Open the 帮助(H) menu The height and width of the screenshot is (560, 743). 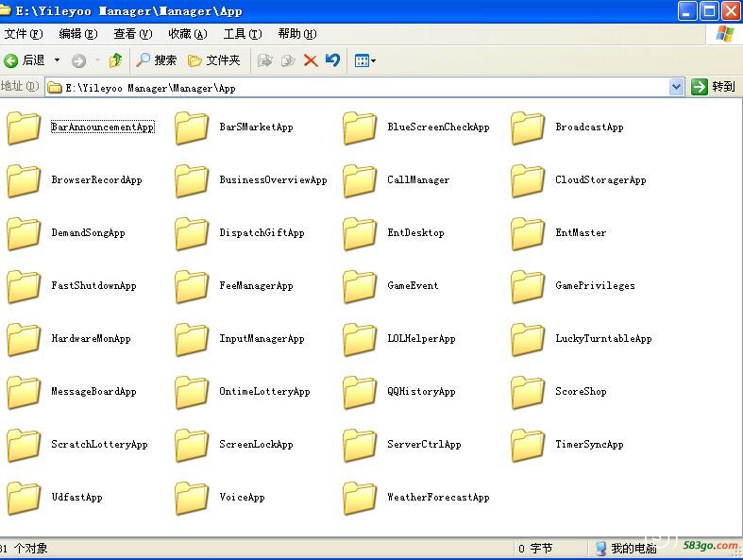(297, 34)
